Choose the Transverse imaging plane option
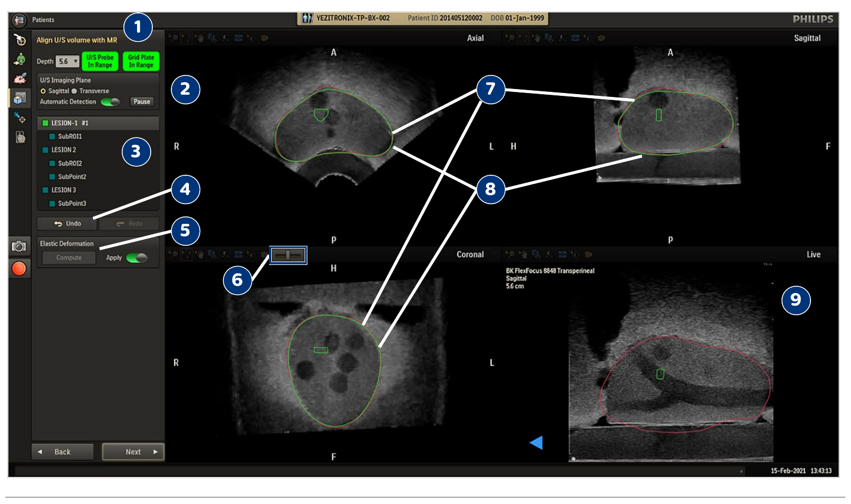The height and width of the screenshot is (504, 851). tap(90, 91)
